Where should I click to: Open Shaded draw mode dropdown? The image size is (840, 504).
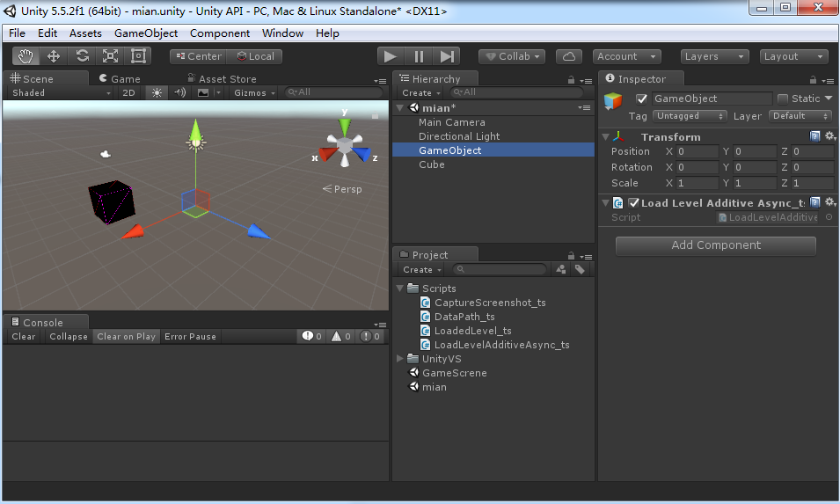click(x=61, y=92)
